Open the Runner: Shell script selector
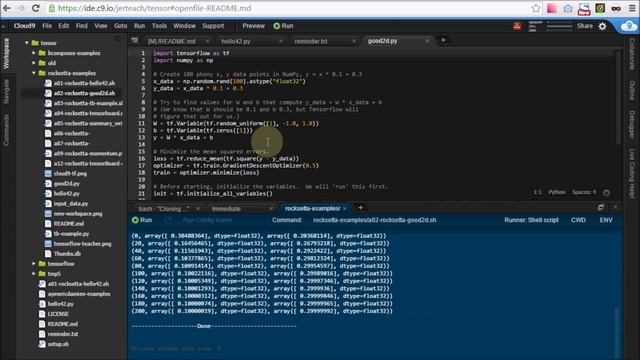 tap(531, 220)
